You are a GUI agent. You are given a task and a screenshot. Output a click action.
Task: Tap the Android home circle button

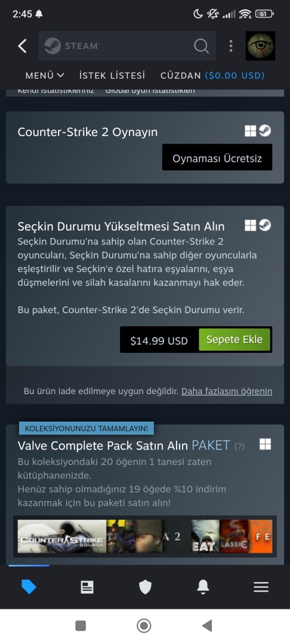tap(144, 626)
